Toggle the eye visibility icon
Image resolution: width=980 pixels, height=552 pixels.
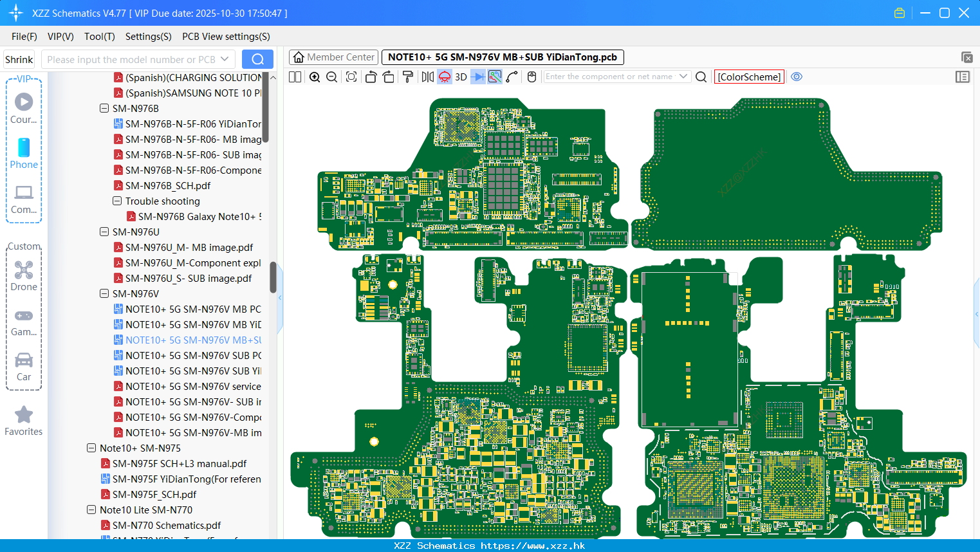point(797,77)
